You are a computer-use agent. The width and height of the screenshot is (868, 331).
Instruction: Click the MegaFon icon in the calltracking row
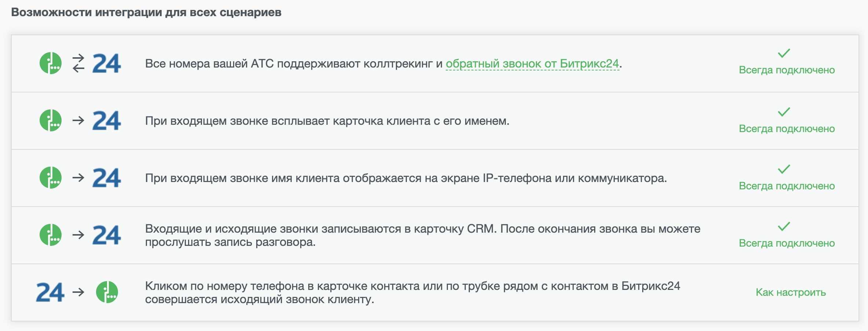(51, 63)
